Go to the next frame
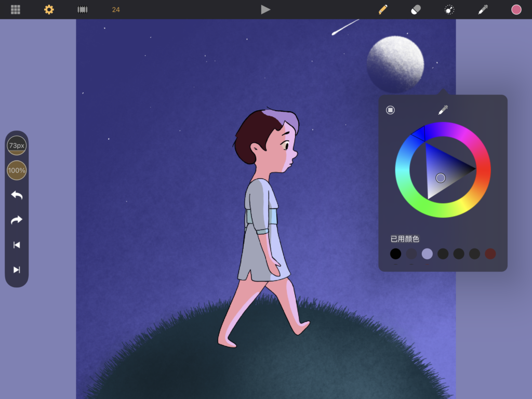The height and width of the screenshot is (399, 532). 17,270
